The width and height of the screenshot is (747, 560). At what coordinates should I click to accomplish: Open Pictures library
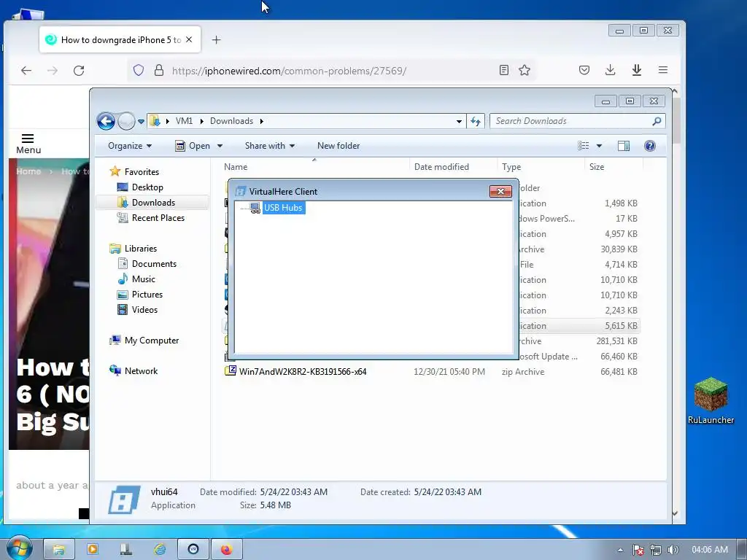click(147, 295)
